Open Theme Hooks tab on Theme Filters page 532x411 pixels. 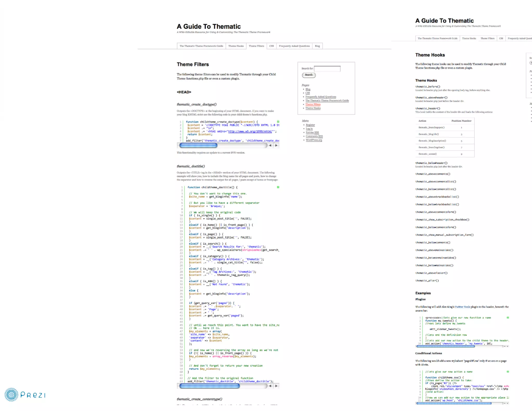(236, 46)
